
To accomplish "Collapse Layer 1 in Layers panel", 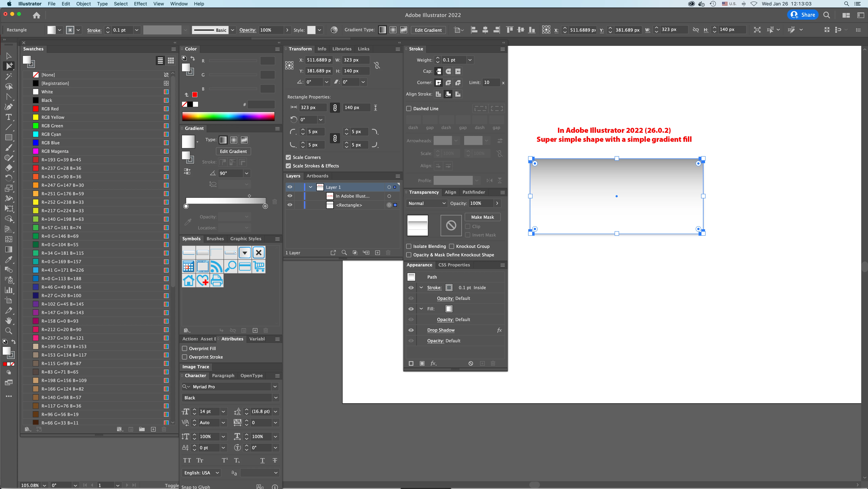I will 311,187.
